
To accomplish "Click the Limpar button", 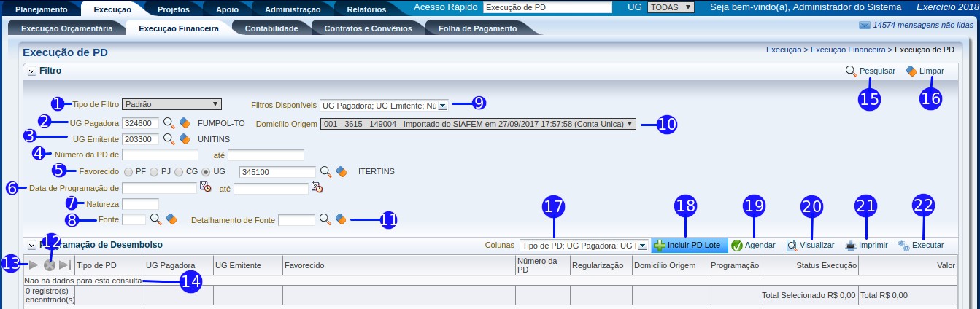I will (925, 71).
